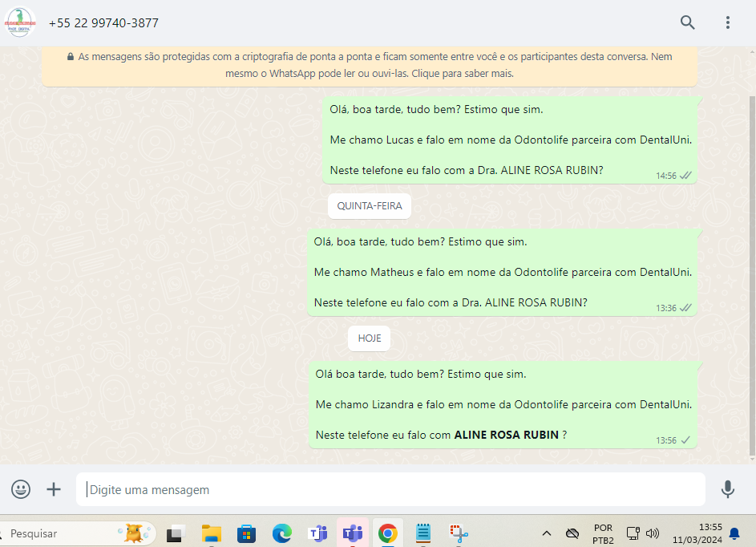The height and width of the screenshot is (547, 756).
Task: Focus the 'Digite uma mensagem' input field
Action: pos(390,489)
